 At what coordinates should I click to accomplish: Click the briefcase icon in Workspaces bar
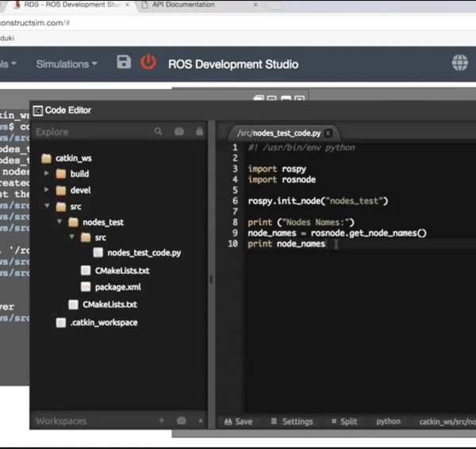tap(181, 420)
